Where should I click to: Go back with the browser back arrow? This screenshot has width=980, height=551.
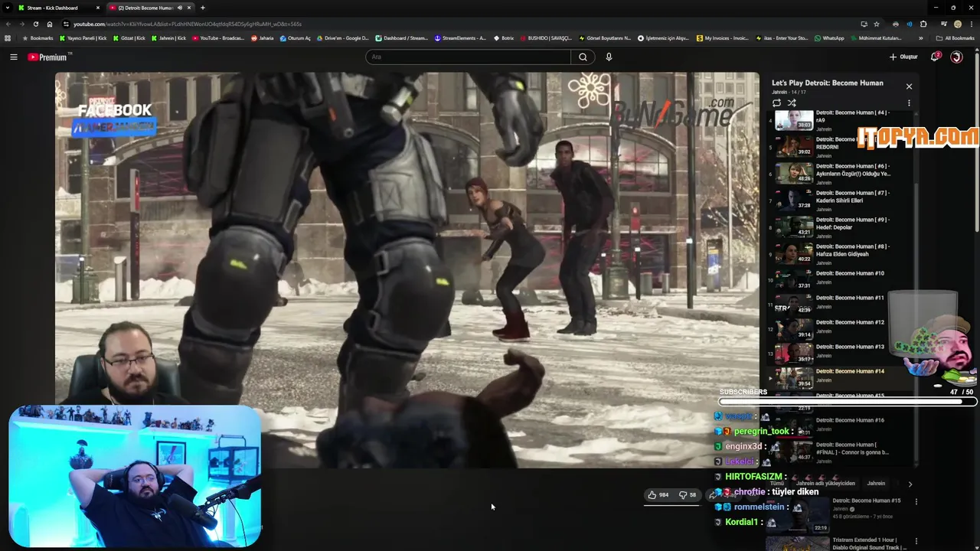click(x=8, y=24)
